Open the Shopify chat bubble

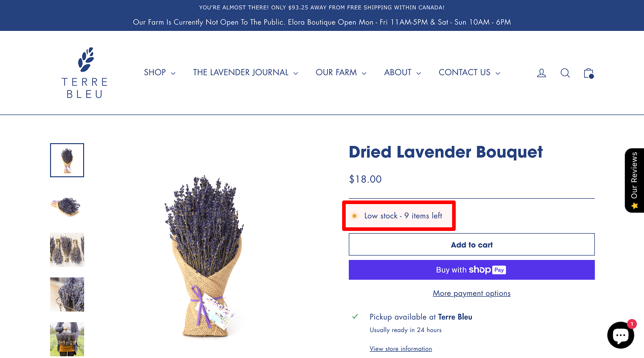coord(621,335)
